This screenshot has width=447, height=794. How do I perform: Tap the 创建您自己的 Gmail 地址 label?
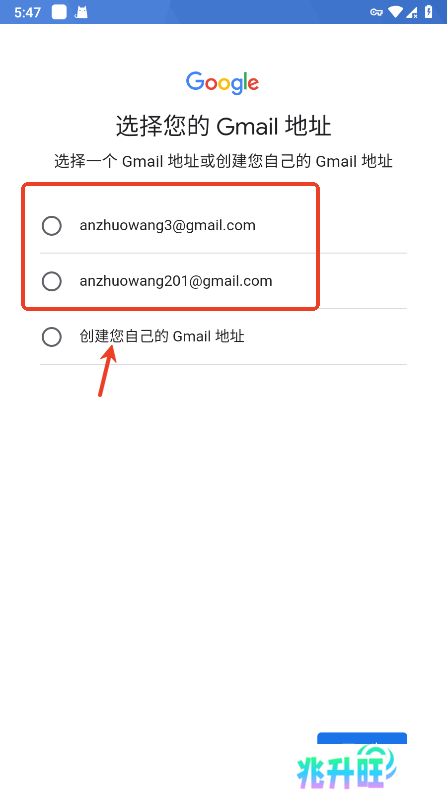(x=162, y=336)
